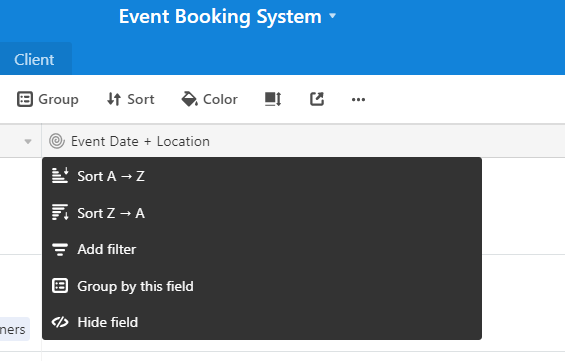
Task: Expand the Event Booking System dropdown arrow
Action: (x=333, y=16)
